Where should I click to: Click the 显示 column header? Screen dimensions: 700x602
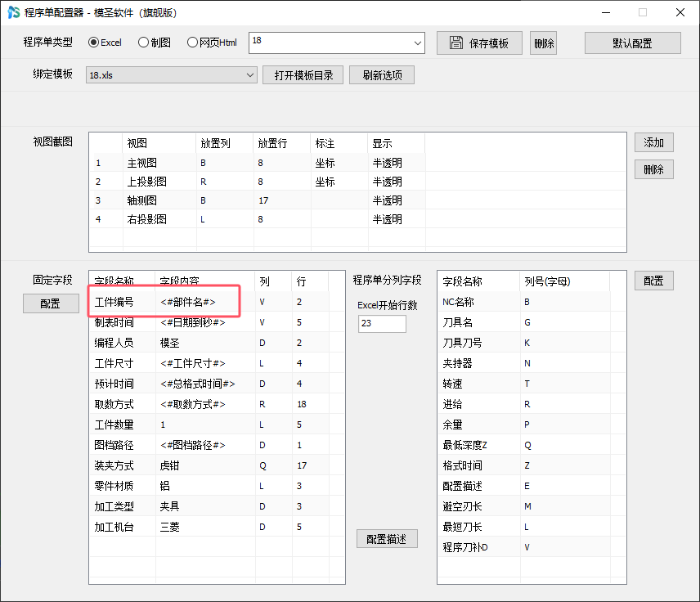click(x=397, y=143)
